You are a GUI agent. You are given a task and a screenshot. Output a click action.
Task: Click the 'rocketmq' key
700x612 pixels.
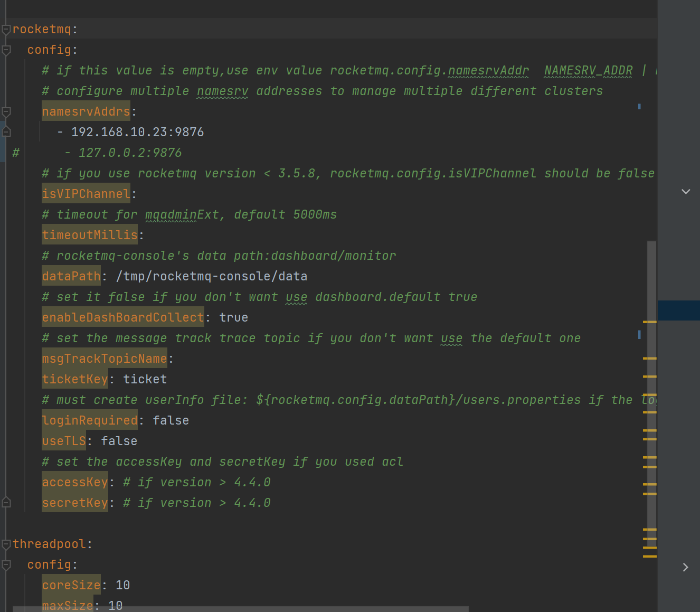point(42,30)
